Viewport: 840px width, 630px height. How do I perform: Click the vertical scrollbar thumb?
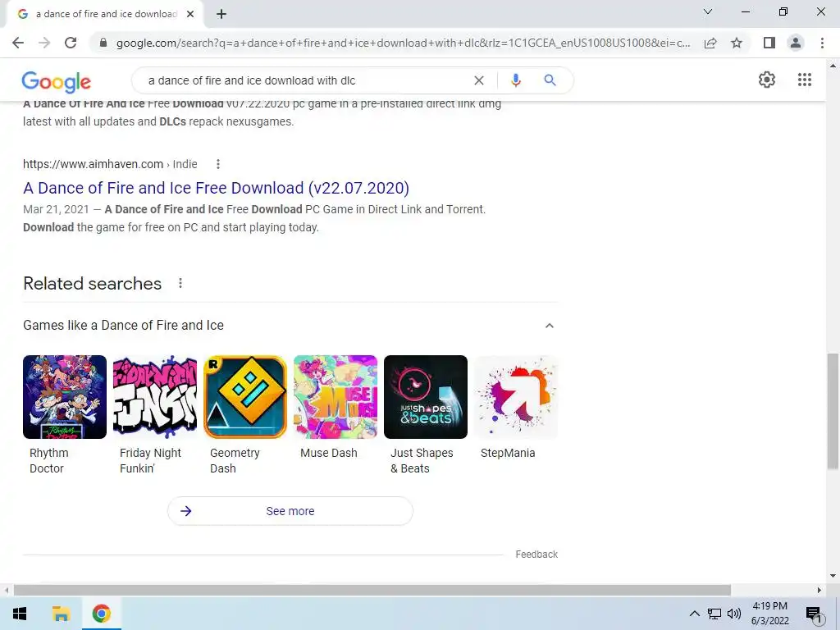[833, 410]
